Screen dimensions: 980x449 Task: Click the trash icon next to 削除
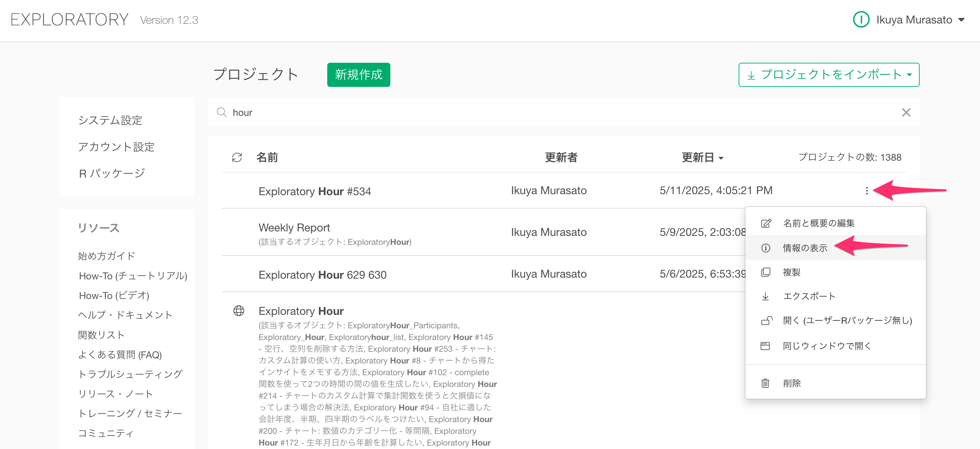(x=765, y=383)
